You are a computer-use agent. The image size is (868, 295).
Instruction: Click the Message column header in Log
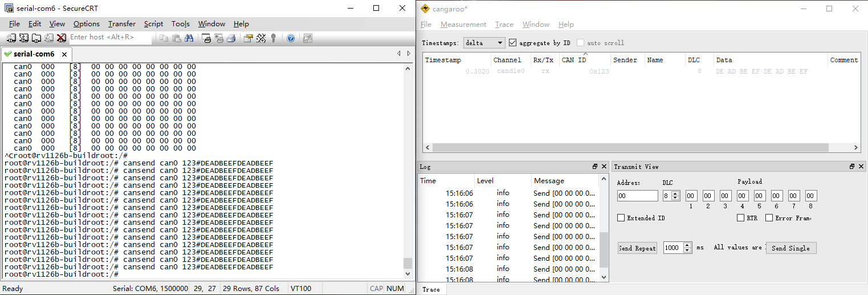(x=564, y=180)
